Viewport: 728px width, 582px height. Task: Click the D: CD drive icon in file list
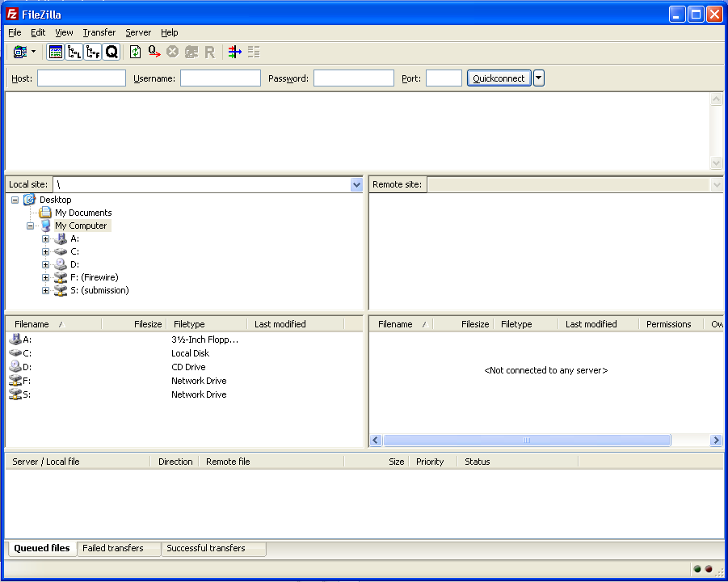coord(15,366)
